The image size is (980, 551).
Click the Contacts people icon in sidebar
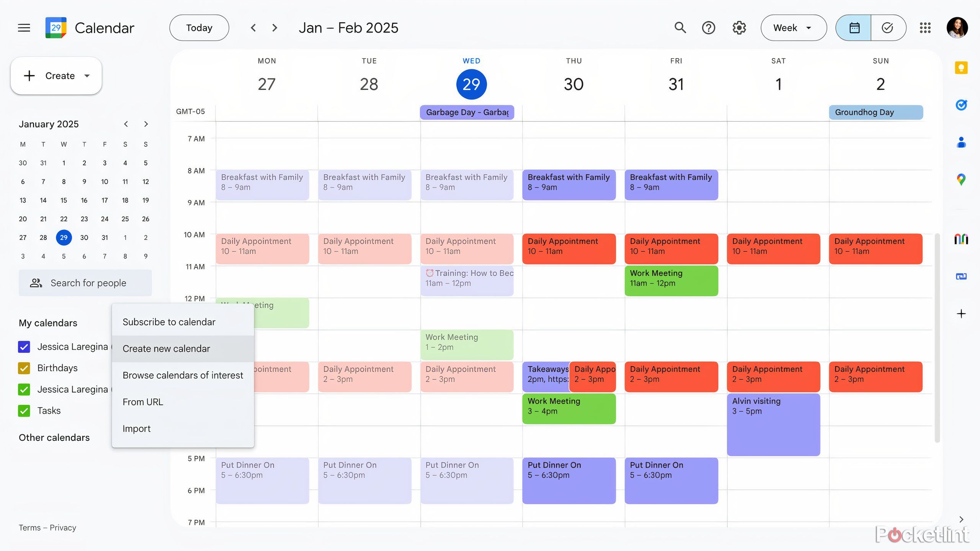pyautogui.click(x=960, y=141)
